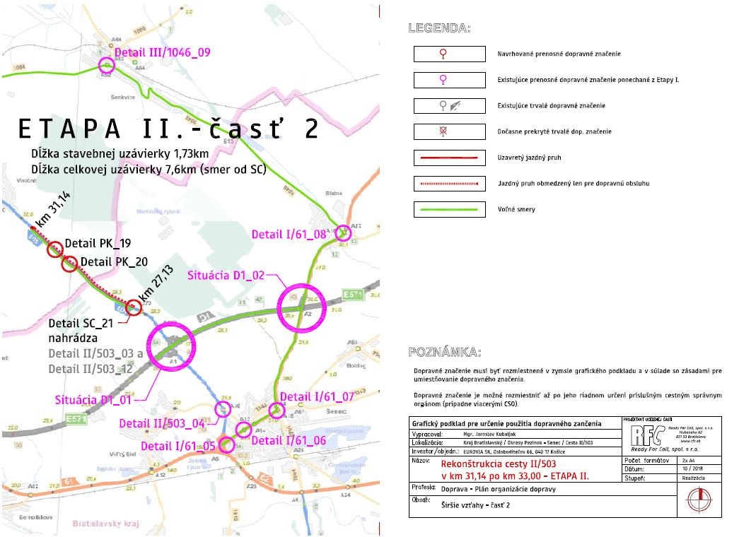Select the solid red closed-lane legend line
Image resolution: width=756 pixels, height=537 pixels.
point(450,158)
